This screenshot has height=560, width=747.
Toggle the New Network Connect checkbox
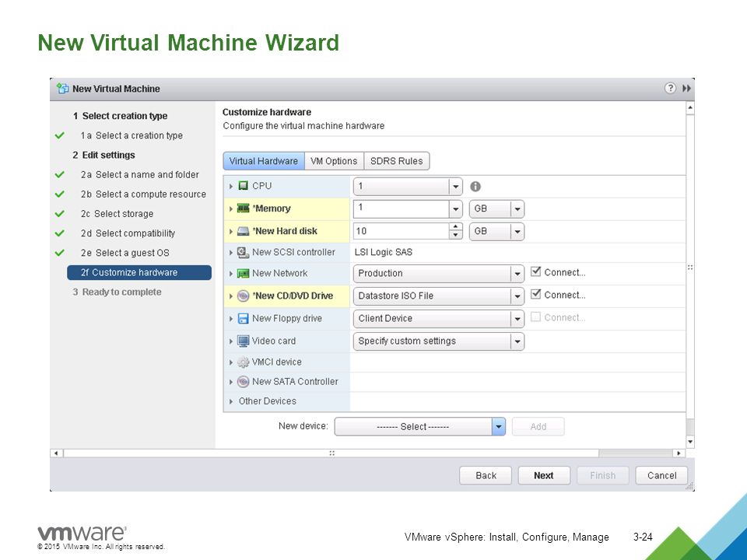(535, 271)
